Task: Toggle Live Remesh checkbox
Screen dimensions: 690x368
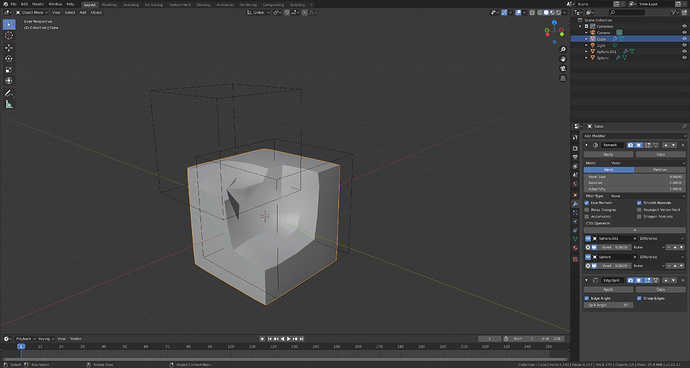Action: coord(587,203)
